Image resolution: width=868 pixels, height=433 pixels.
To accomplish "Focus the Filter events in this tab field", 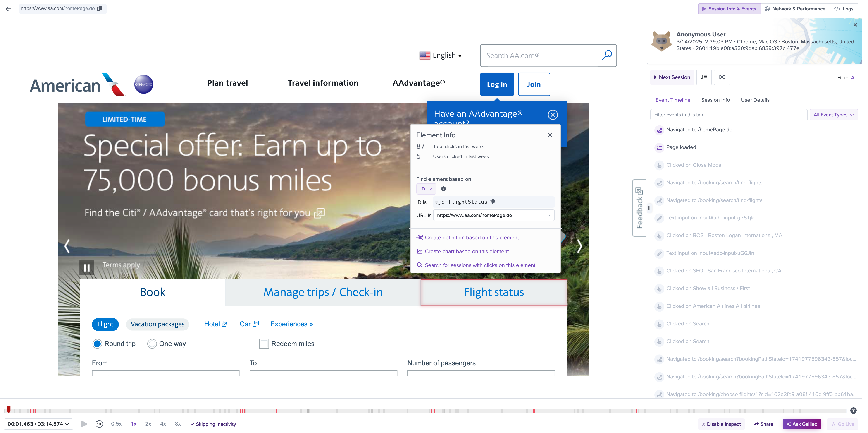I will [729, 115].
